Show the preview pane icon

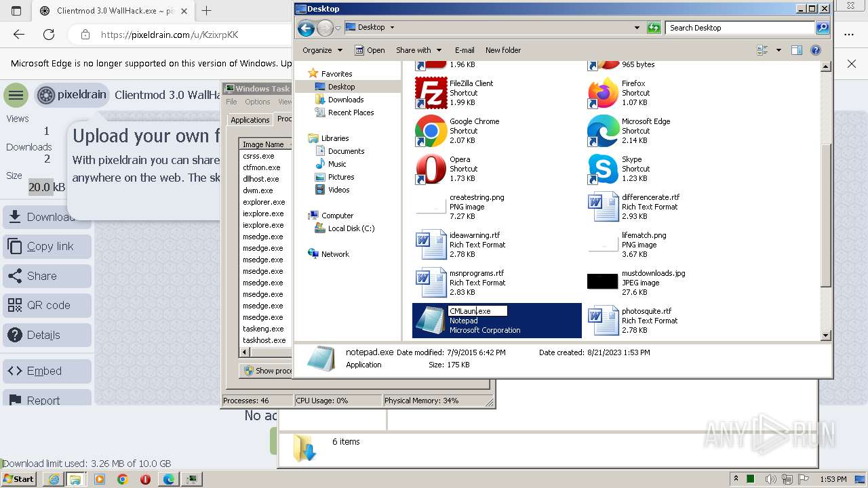pos(797,50)
